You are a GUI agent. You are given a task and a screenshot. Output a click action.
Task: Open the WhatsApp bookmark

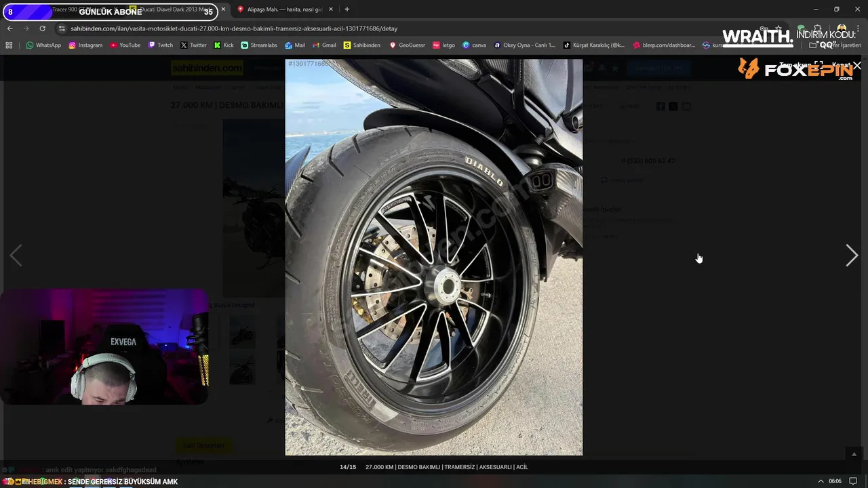tap(43, 45)
